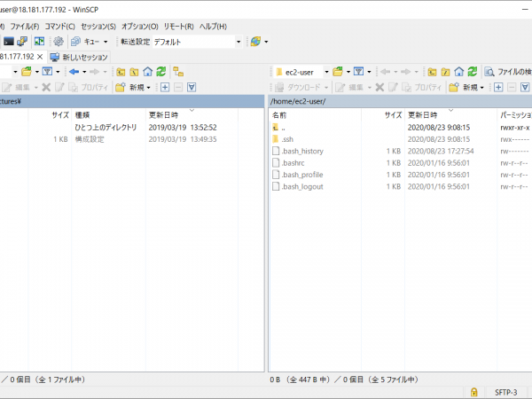Go to local home directory

point(147,72)
